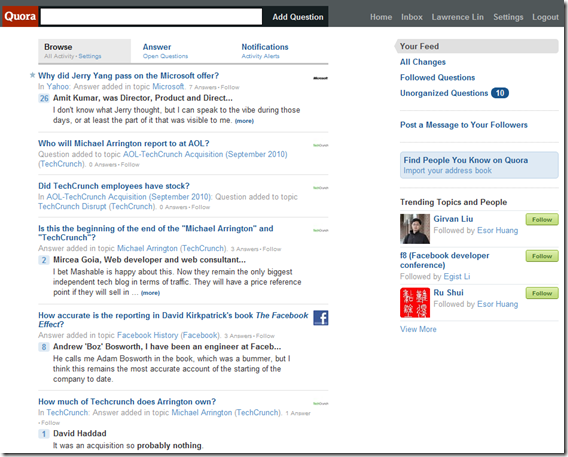Follow the Kirkpatrick Facebook Effect question
The width and height of the screenshot is (568, 457).
coord(265,336)
